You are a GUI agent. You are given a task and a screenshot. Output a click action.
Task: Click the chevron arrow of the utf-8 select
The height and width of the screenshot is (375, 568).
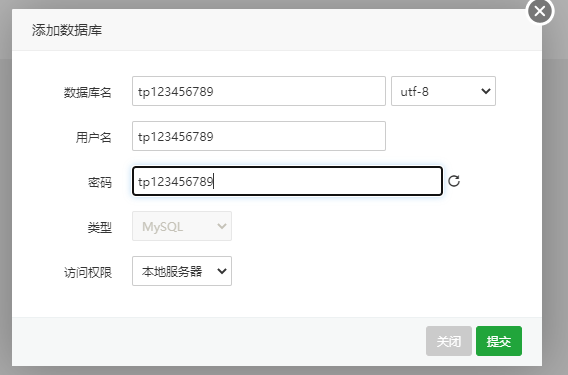tap(486, 91)
